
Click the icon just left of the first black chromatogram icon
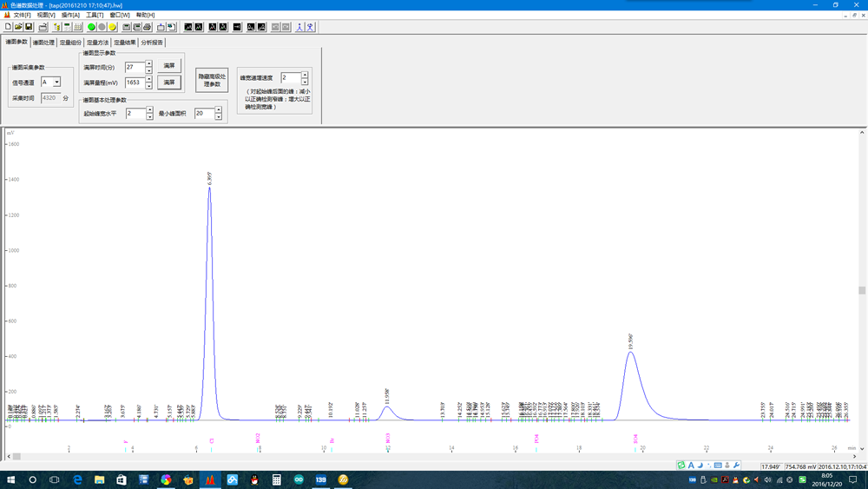click(x=171, y=27)
